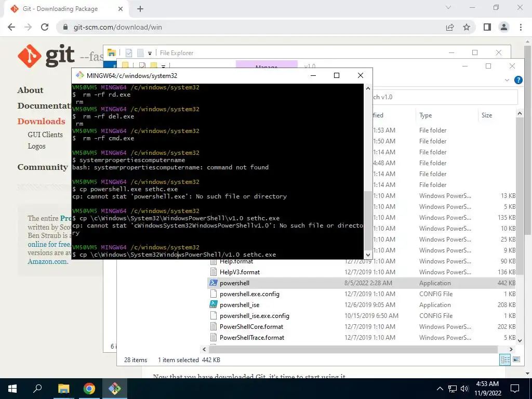Image resolution: width=532 pixels, height=399 pixels.
Task: Click the properties checkmark icon in File Explorer toolbar
Action: coord(129,52)
